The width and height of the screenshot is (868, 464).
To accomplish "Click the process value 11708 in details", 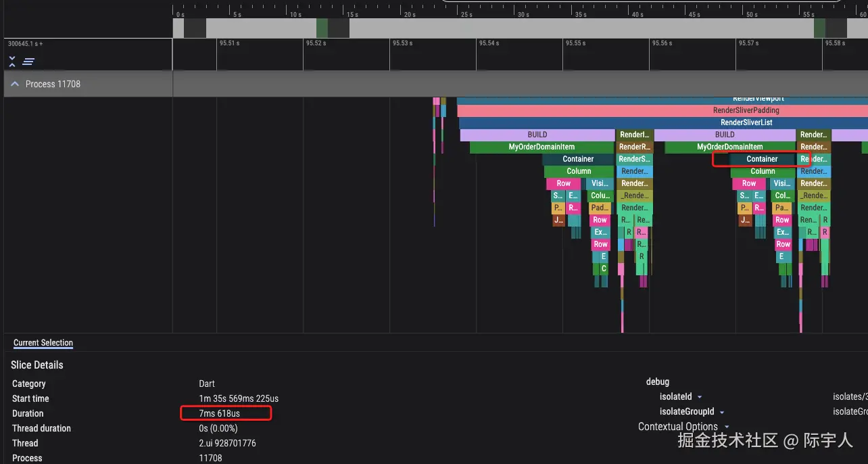I will 210,458.
